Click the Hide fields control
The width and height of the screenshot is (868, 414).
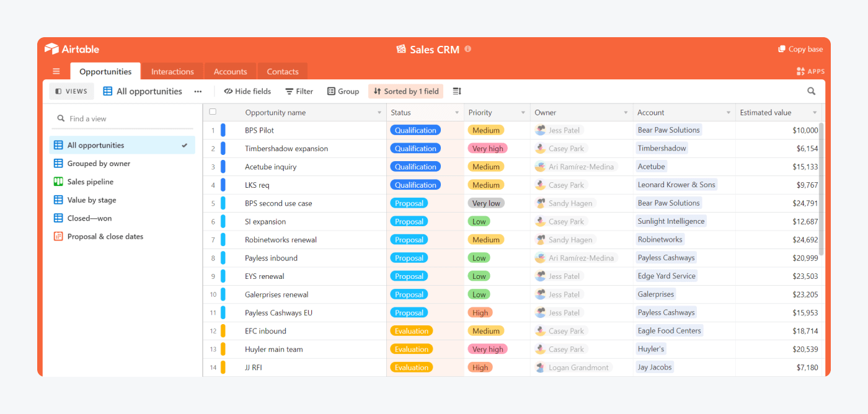(247, 90)
